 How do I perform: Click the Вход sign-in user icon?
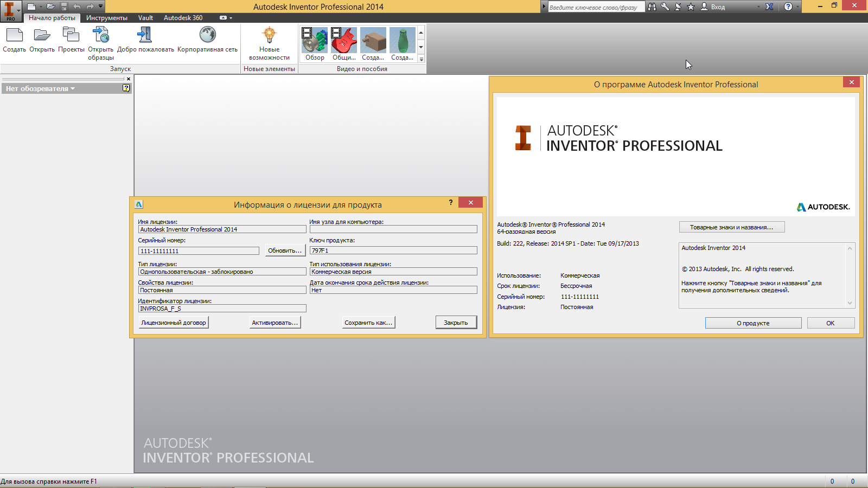(704, 7)
